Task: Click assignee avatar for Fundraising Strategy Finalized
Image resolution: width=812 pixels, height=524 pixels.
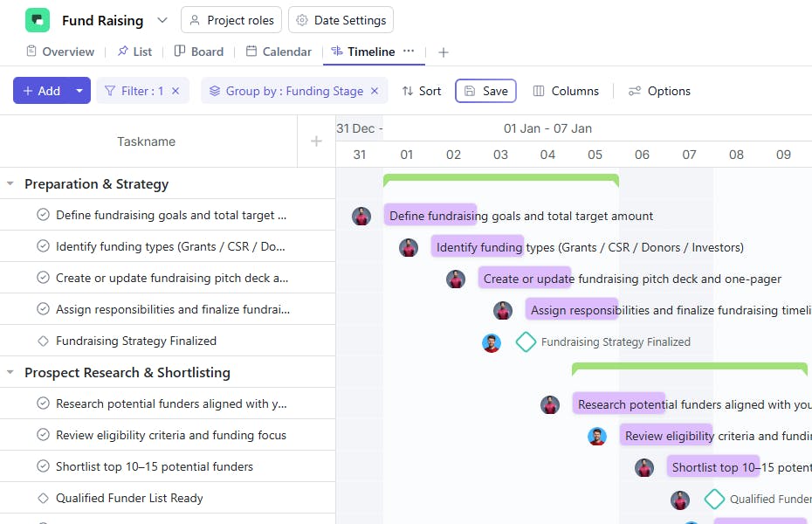Action: click(492, 342)
